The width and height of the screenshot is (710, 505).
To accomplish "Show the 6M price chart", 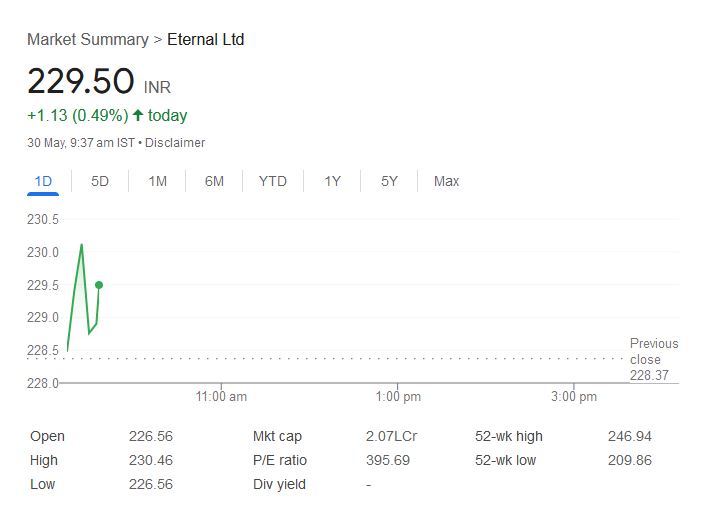I will tap(214, 181).
